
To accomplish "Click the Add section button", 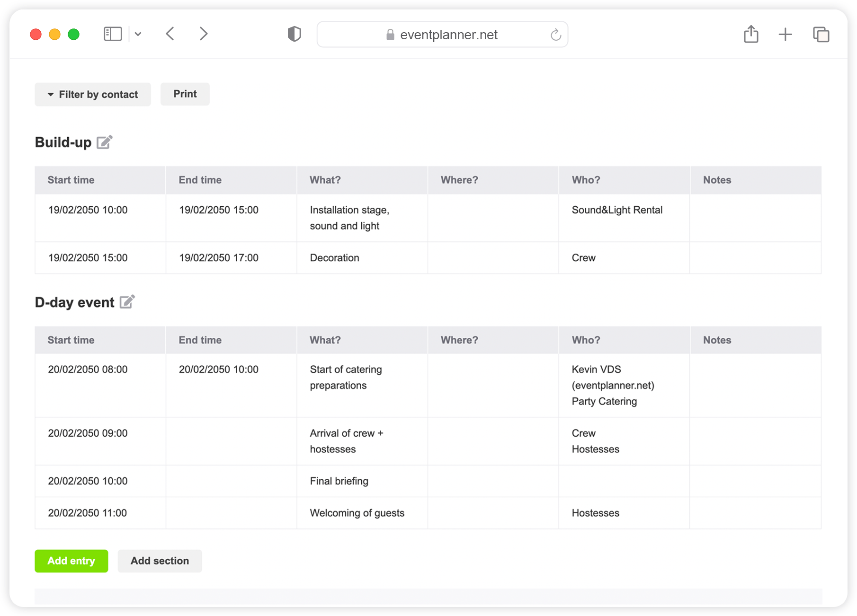I will pyautogui.click(x=160, y=561).
